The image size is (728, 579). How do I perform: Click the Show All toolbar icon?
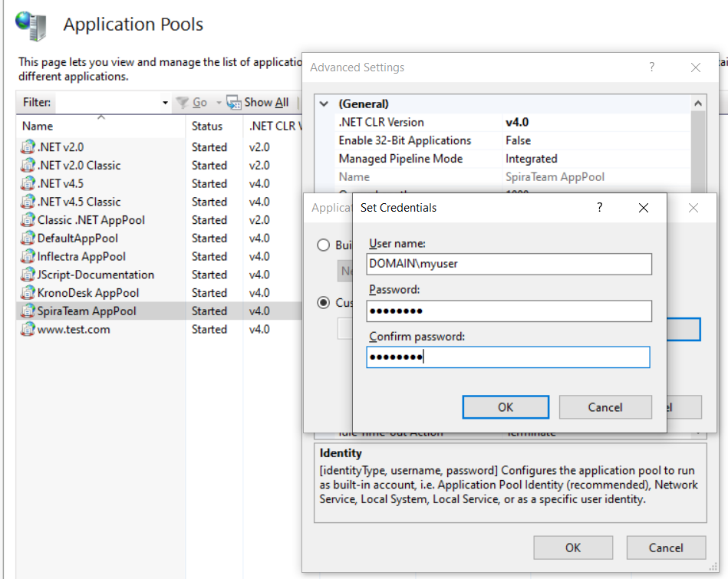tap(234, 103)
